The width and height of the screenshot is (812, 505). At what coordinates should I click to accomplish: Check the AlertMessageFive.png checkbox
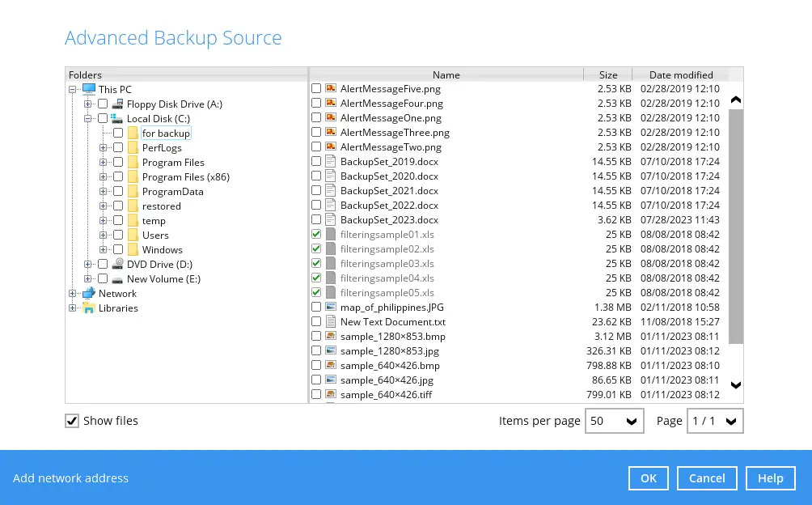click(316, 89)
